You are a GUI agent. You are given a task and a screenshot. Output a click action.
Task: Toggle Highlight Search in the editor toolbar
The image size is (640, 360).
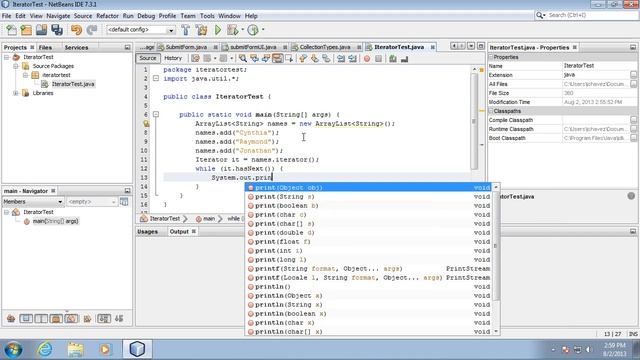click(278, 59)
